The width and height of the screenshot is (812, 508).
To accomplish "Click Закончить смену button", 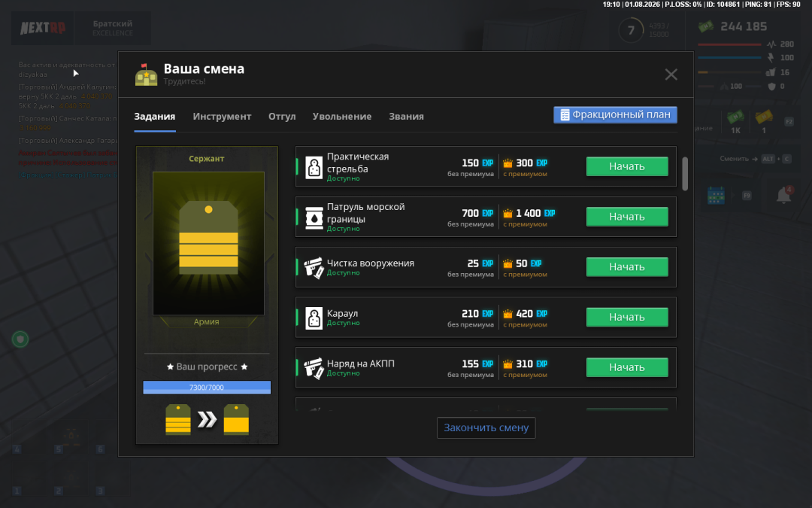I will point(486,427).
